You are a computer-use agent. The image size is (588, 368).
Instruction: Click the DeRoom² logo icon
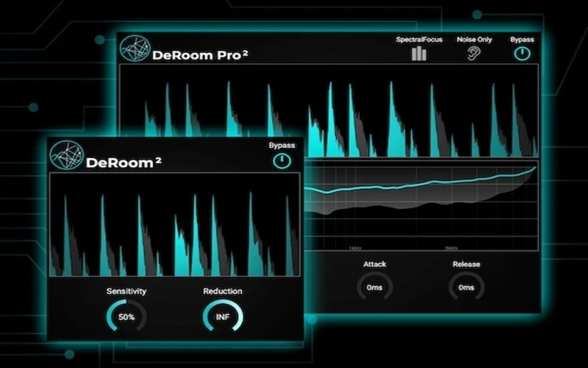click(66, 155)
